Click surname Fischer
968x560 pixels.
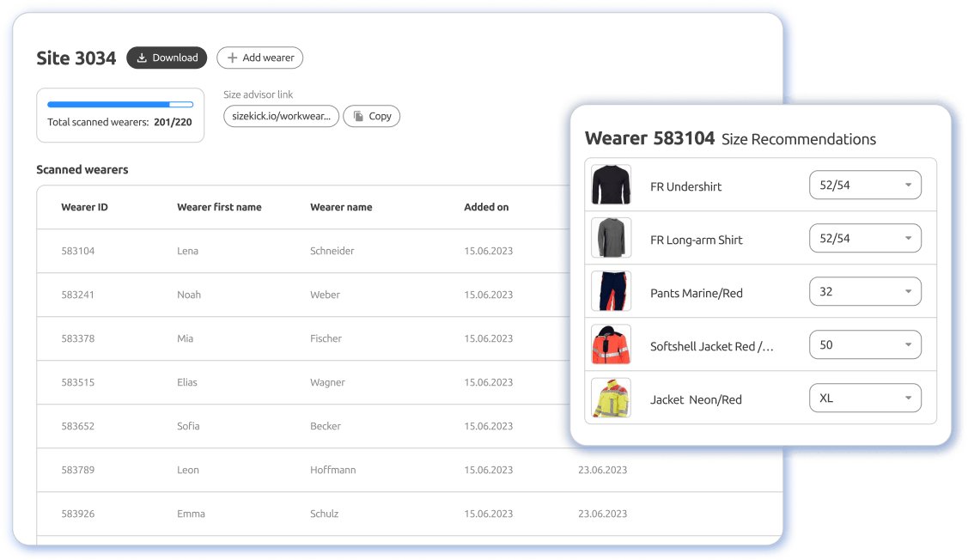point(326,338)
